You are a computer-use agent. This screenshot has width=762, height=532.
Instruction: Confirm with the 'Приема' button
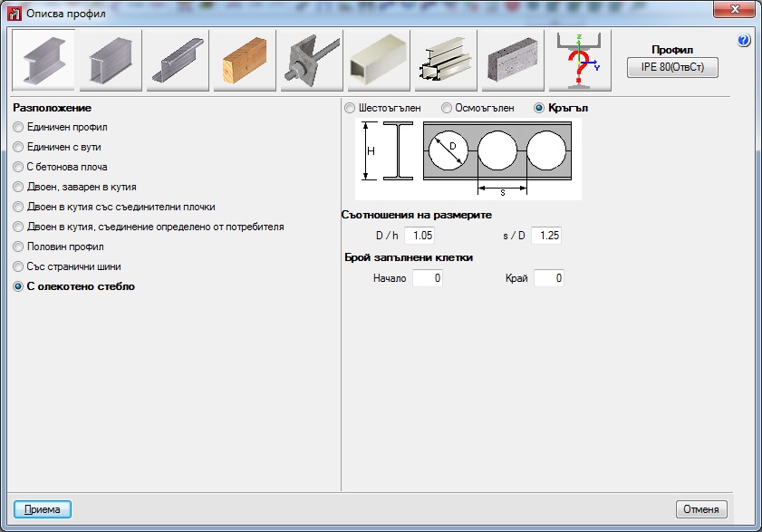[43, 509]
